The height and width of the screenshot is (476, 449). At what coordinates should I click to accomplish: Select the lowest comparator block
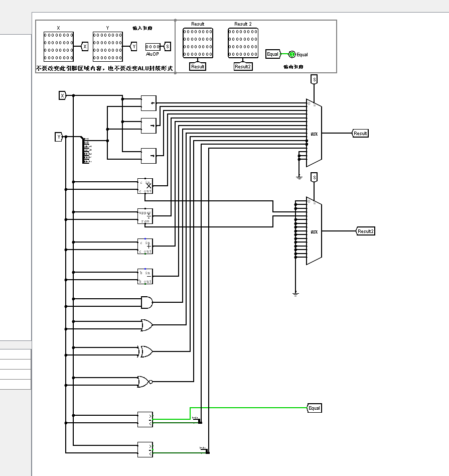pyautogui.click(x=145, y=449)
